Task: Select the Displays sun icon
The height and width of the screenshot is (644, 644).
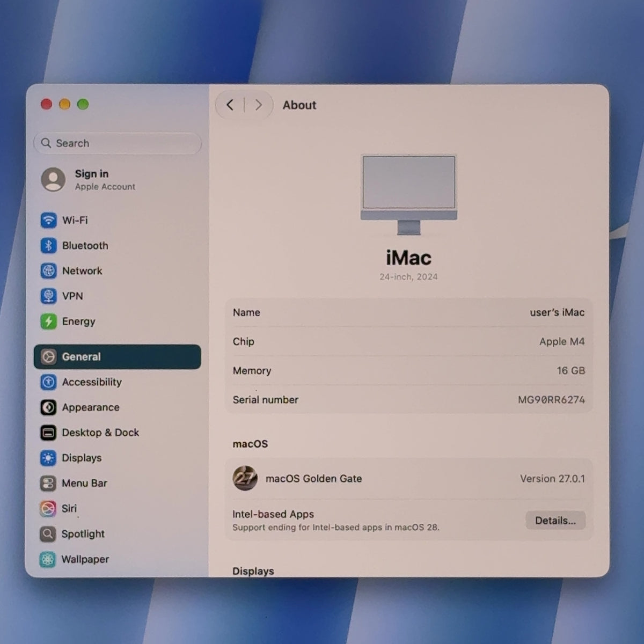Action: click(x=48, y=458)
